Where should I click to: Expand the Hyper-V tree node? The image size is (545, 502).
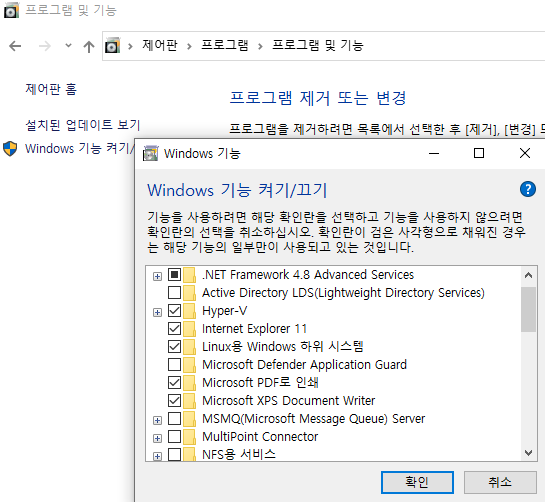click(157, 312)
